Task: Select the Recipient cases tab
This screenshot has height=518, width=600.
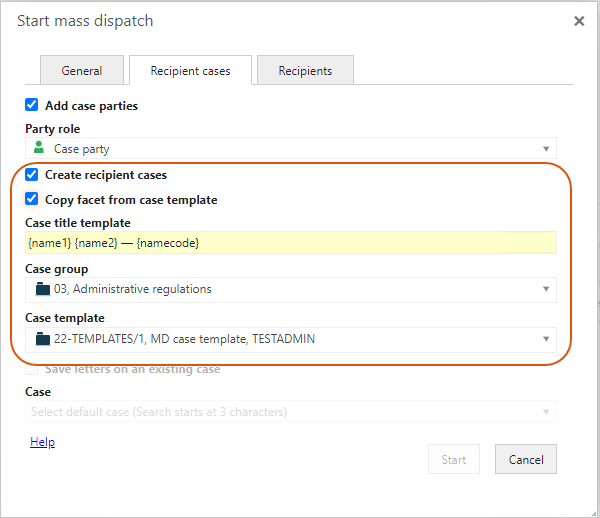Action: [190, 71]
